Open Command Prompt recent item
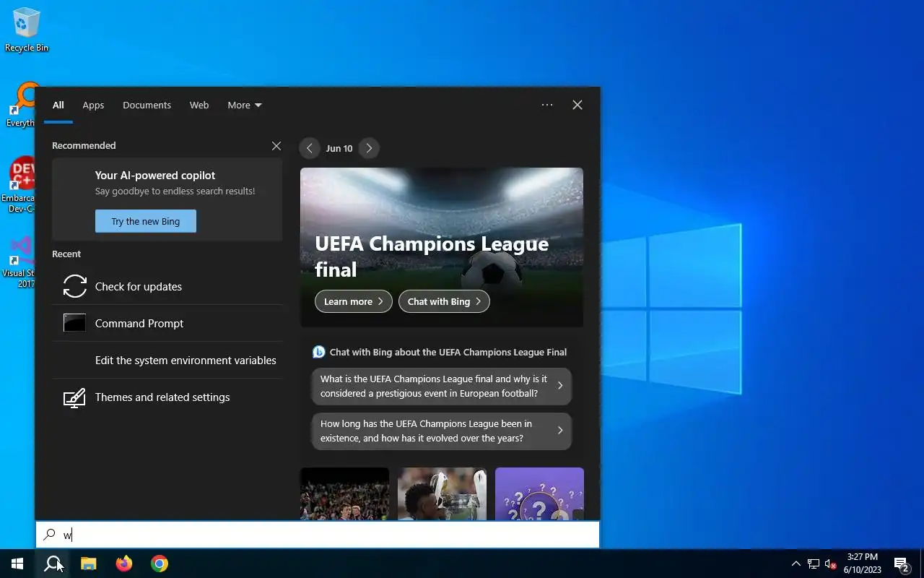 pos(167,323)
